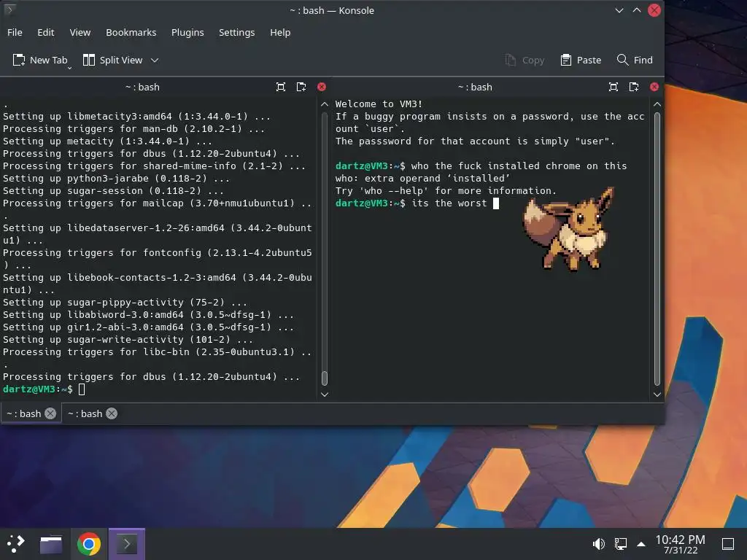Click the Paste toolbar button

[x=581, y=60]
